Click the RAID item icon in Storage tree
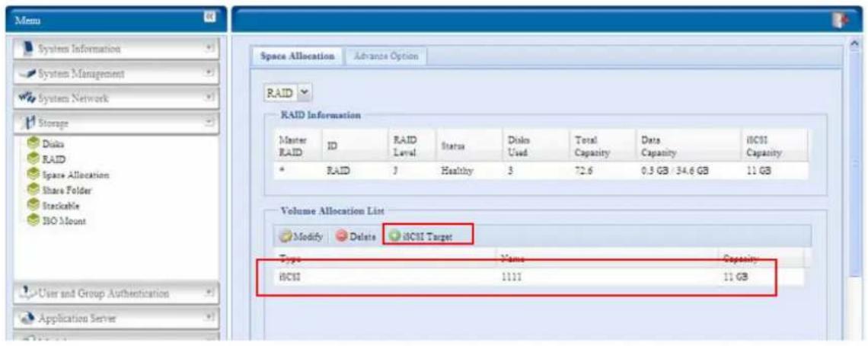The image size is (868, 346). tap(34, 159)
